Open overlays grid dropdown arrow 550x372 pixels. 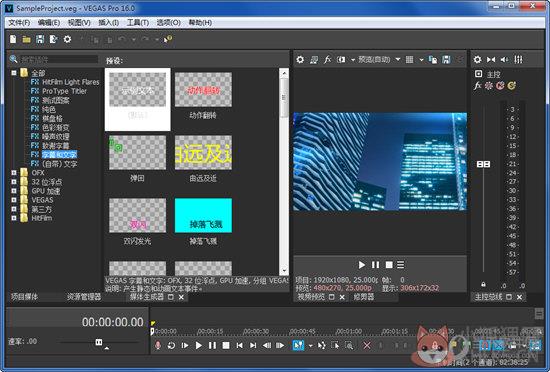click(x=421, y=60)
